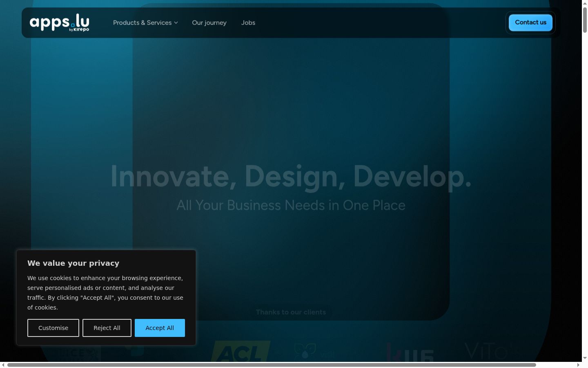Click the ACL client logo

[x=241, y=352]
